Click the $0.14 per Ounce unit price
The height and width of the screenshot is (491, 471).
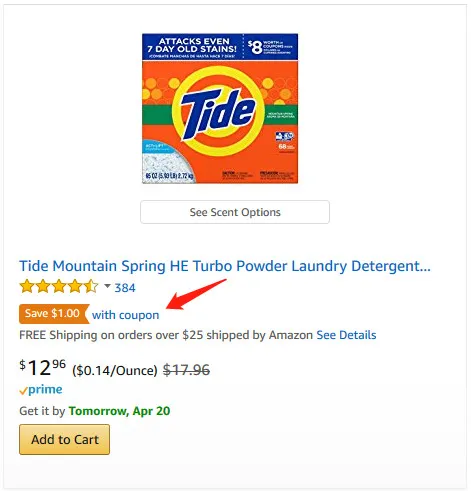click(115, 370)
